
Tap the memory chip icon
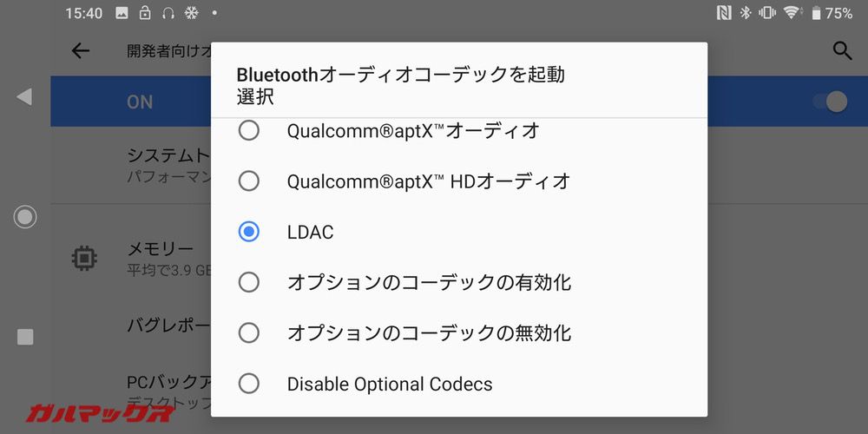83,258
